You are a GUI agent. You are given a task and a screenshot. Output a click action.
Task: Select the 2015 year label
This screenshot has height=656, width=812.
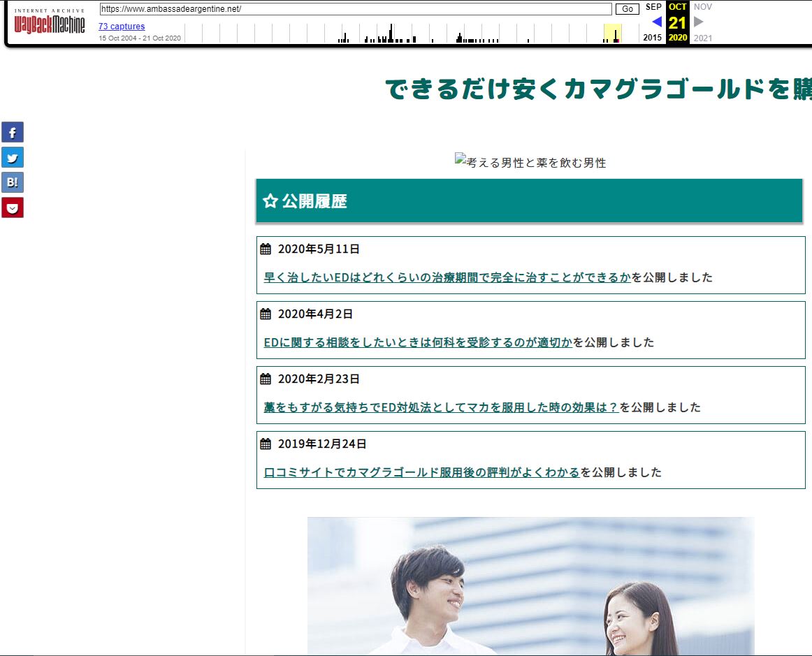[x=653, y=38]
